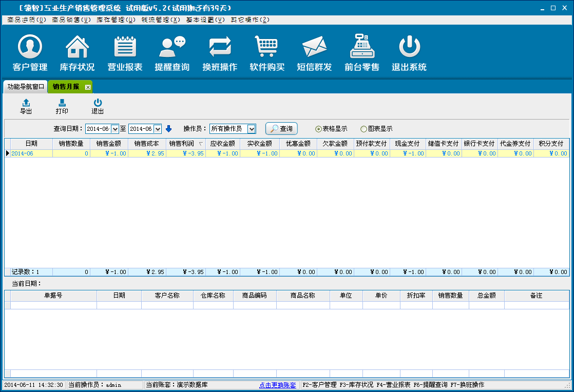Select 图表显示 radio button
The image size is (574, 392).
(364, 129)
